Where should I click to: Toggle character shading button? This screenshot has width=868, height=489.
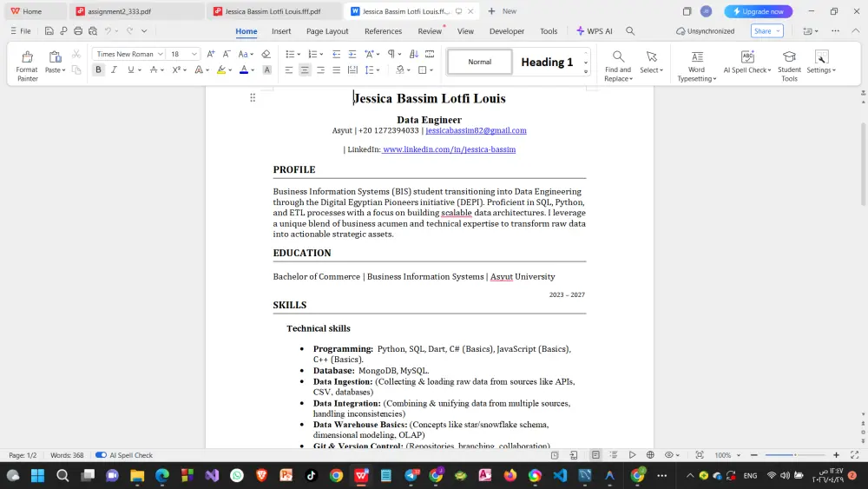266,69
